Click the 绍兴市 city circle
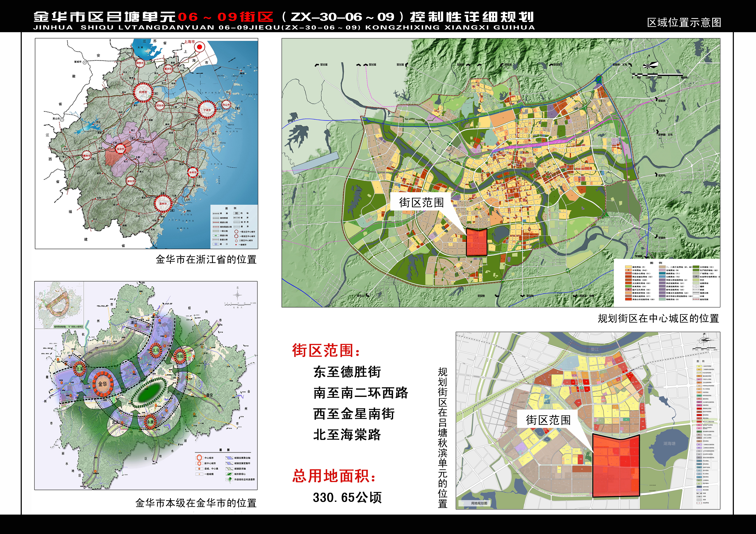The image size is (756, 534). click(x=160, y=106)
